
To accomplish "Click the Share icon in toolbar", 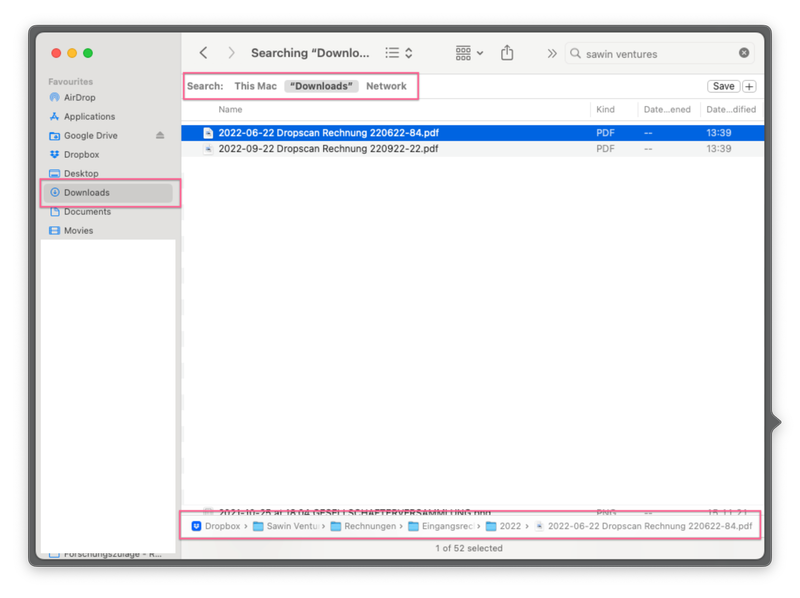I will coord(508,53).
